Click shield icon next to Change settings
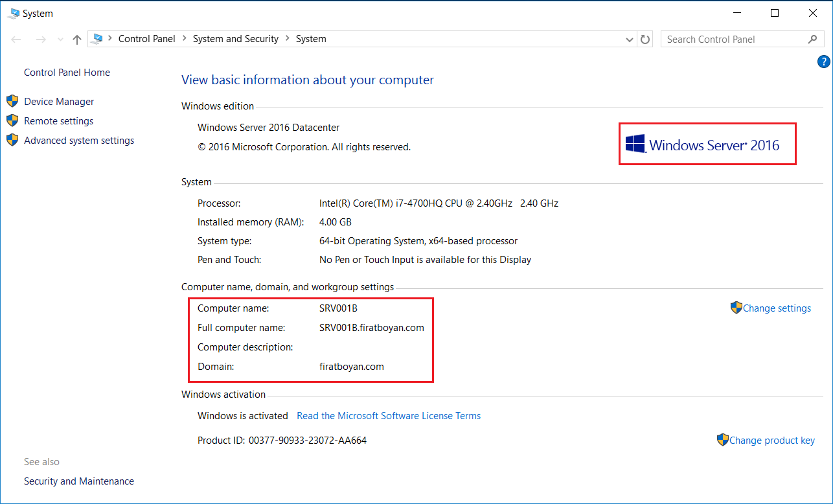Viewport: 833px width, 504px height. pyautogui.click(x=736, y=308)
